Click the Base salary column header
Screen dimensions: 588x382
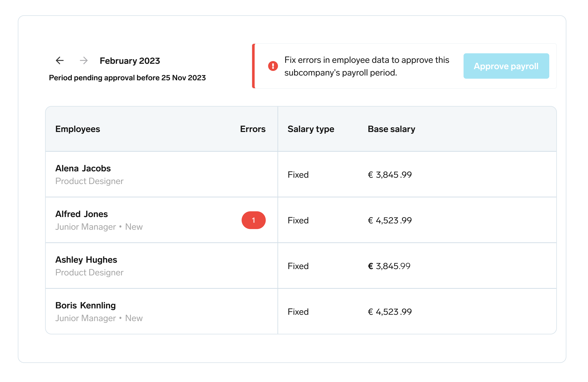tap(391, 129)
